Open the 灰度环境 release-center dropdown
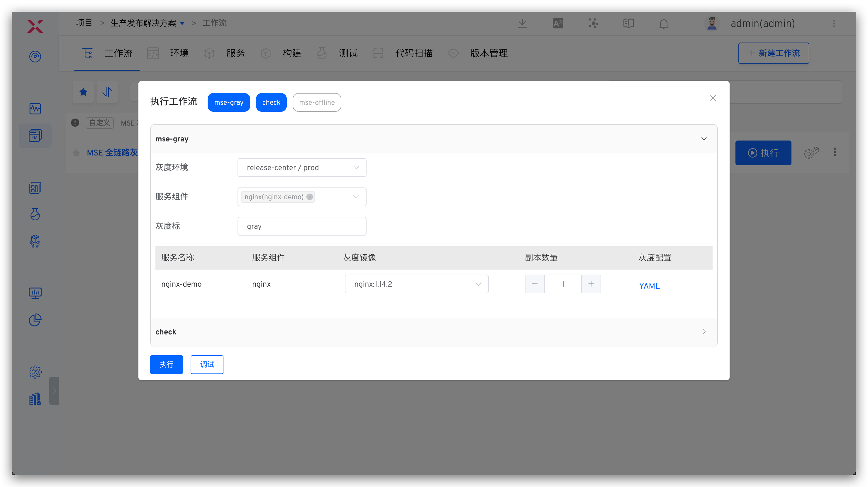Image resolution: width=868 pixels, height=487 pixels. (x=301, y=167)
